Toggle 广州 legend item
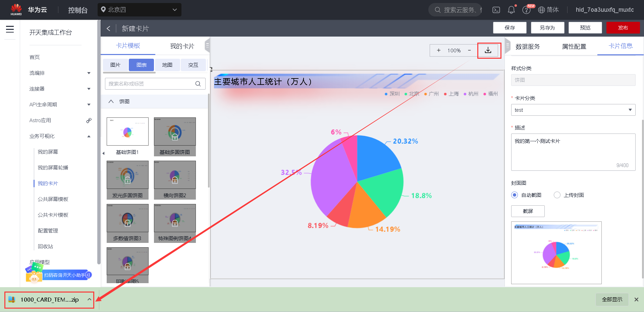This screenshot has height=312, width=644. (431, 94)
